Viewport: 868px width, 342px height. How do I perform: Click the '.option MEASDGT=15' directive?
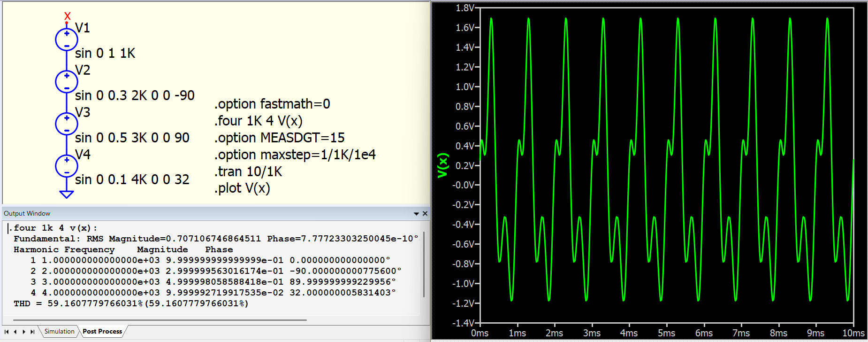(280, 138)
